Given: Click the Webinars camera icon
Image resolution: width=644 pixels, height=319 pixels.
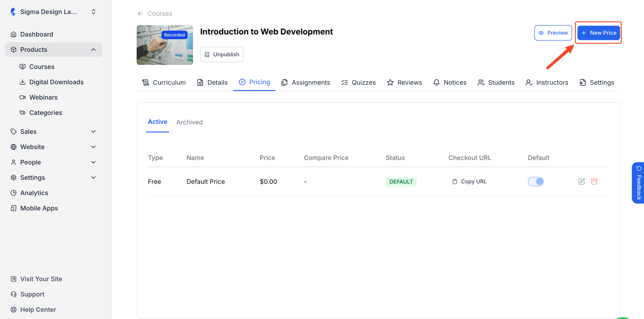Looking at the screenshot, I should pos(23,97).
